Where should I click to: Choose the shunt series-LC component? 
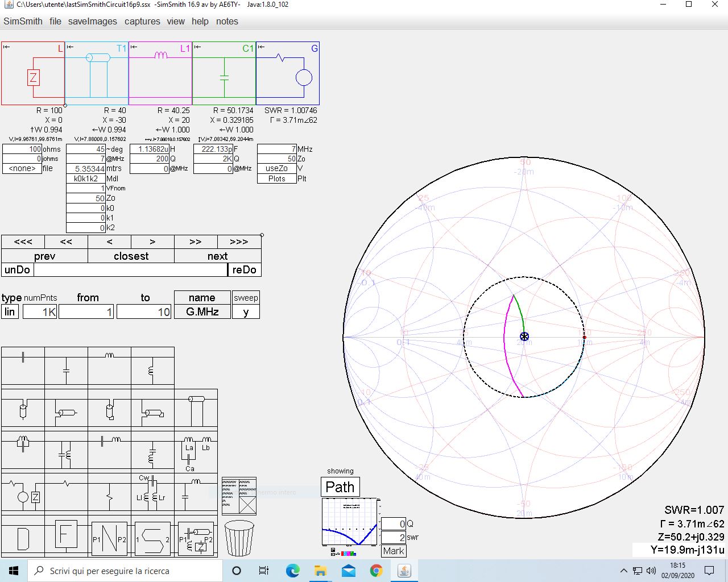(152, 452)
